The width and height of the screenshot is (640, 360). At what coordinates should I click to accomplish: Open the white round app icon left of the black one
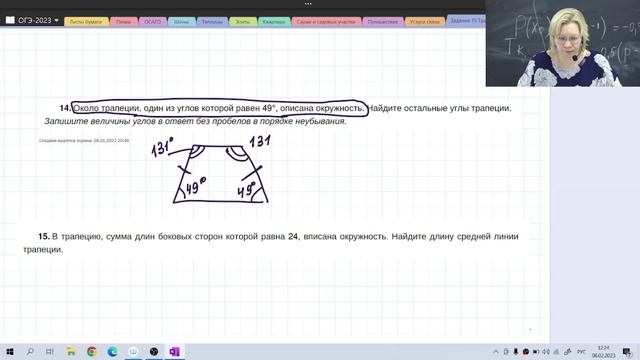click(133, 351)
